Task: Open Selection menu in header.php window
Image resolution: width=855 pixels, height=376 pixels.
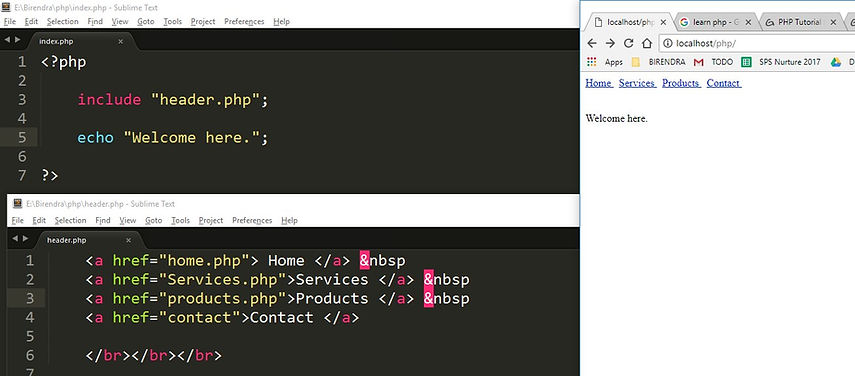Action: (70, 221)
